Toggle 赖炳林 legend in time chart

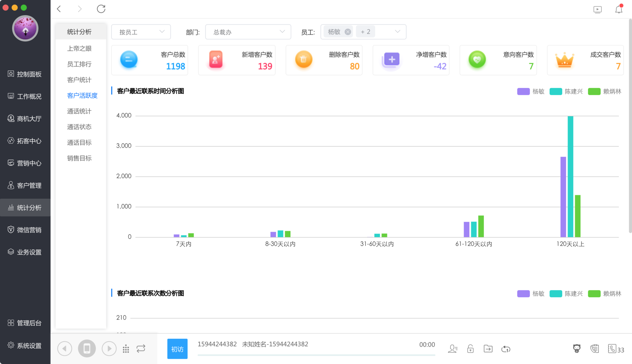pyautogui.click(x=604, y=91)
